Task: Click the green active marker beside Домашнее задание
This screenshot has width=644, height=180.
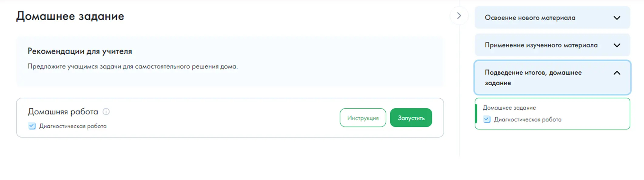Action: click(476, 114)
